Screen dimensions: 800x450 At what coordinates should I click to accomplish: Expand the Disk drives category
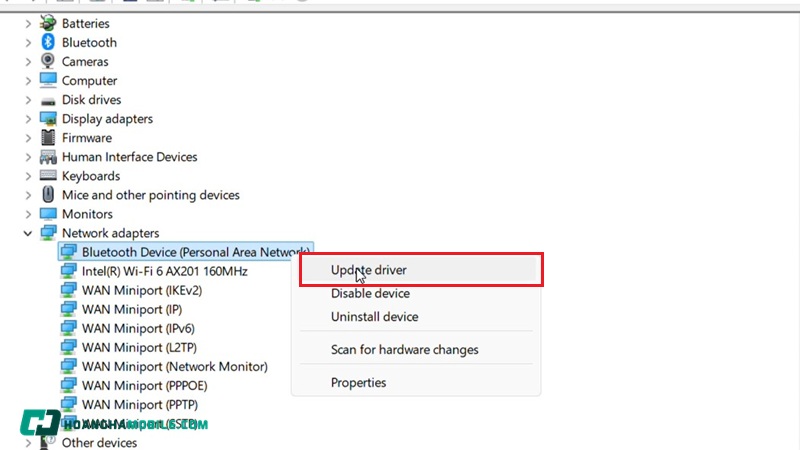28,100
